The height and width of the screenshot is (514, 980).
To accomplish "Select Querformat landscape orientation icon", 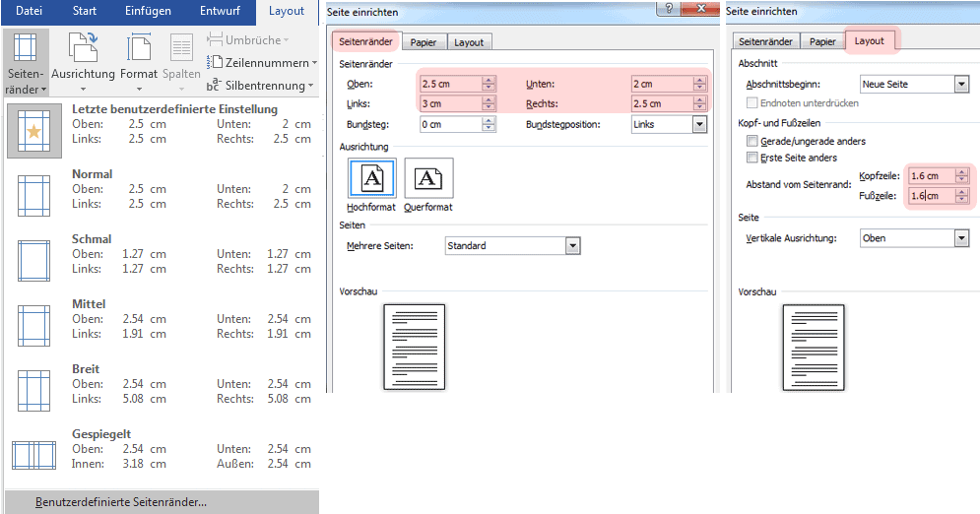I will coord(428,179).
